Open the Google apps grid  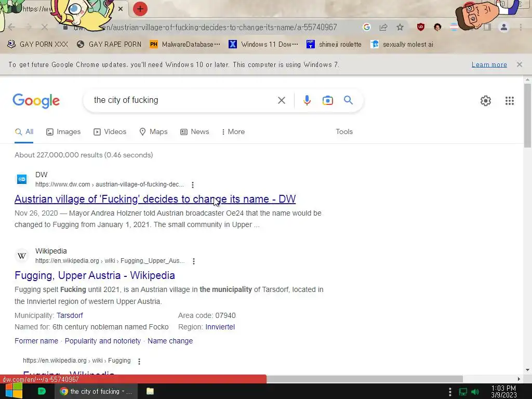point(509,101)
